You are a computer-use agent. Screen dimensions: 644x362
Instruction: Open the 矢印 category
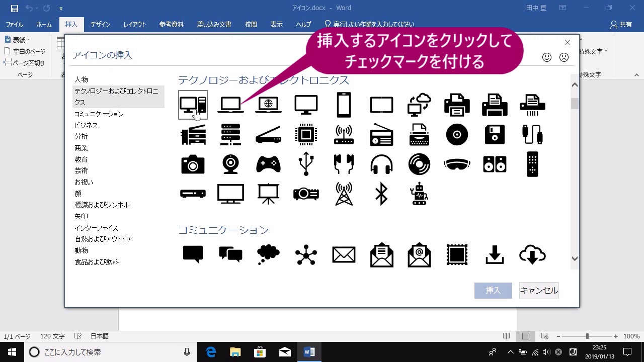(x=81, y=216)
